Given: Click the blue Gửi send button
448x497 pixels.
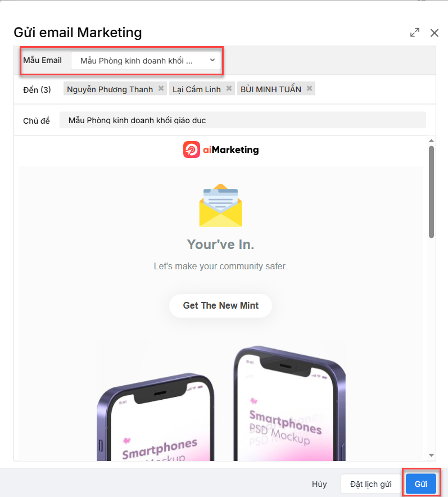Looking at the screenshot, I should (x=421, y=484).
